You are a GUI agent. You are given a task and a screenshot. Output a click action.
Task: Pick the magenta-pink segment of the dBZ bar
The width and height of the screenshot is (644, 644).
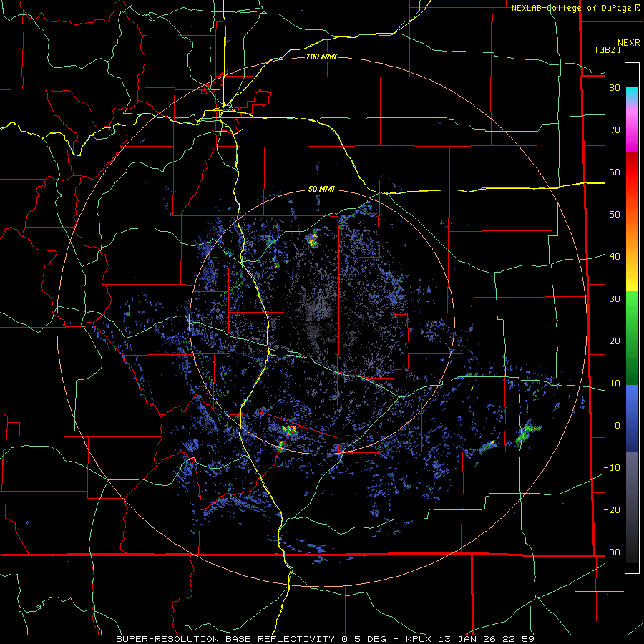632,128
